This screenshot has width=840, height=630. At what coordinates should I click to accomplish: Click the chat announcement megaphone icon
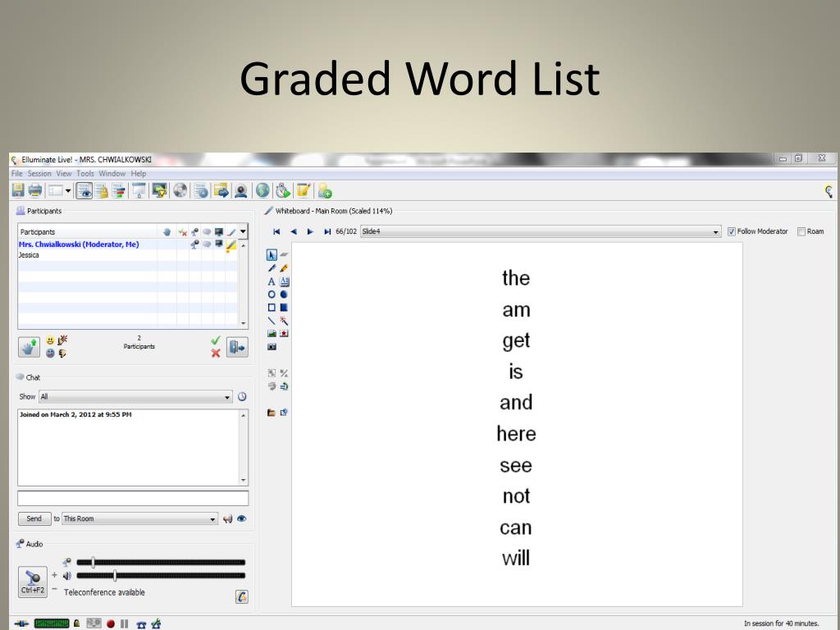[x=228, y=518]
